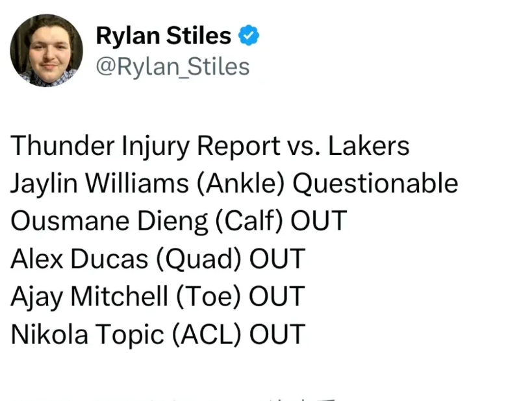
Task: Click the Nikola Topic (ACL) OUT line
Action: click(x=158, y=334)
